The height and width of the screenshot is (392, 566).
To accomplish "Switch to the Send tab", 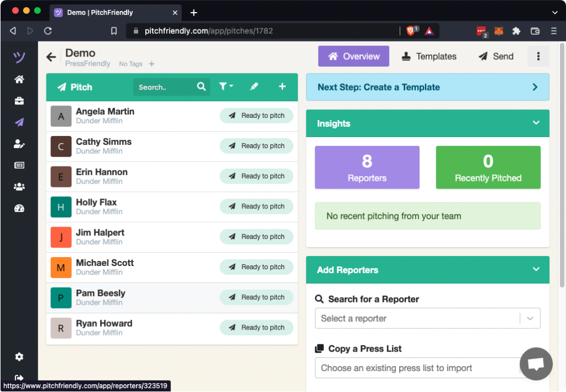I will pos(496,56).
